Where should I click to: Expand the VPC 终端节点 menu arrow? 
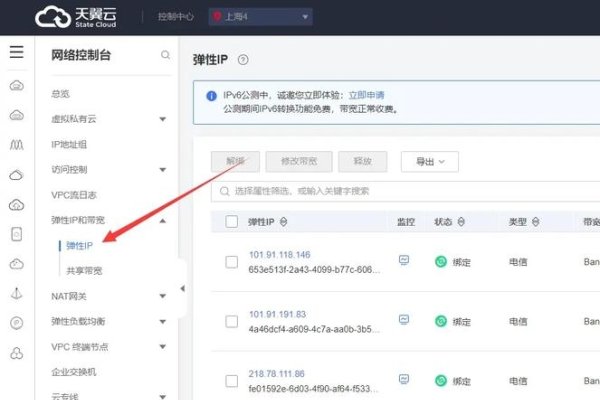(163, 347)
